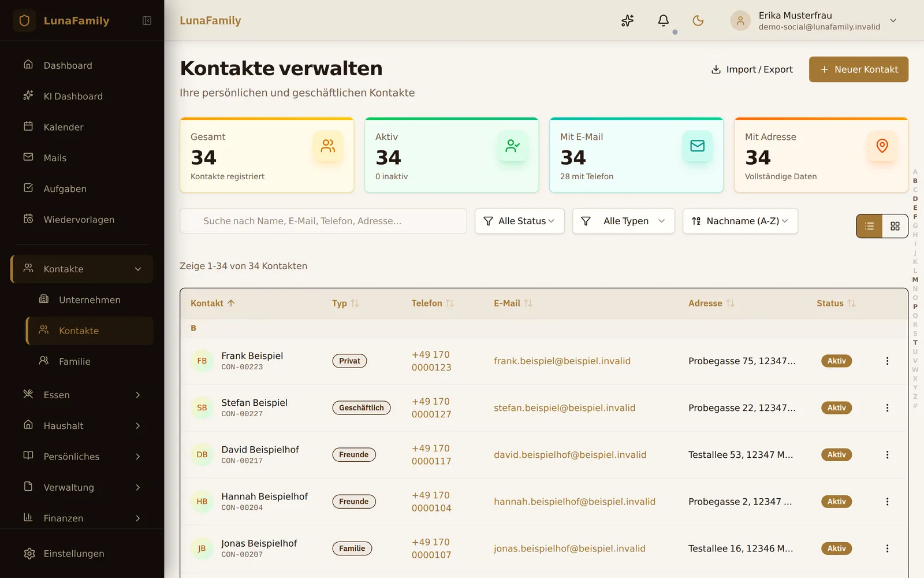Click the LunaFamily shield logo icon
Viewport: 924px width, 578px height.
24,21
